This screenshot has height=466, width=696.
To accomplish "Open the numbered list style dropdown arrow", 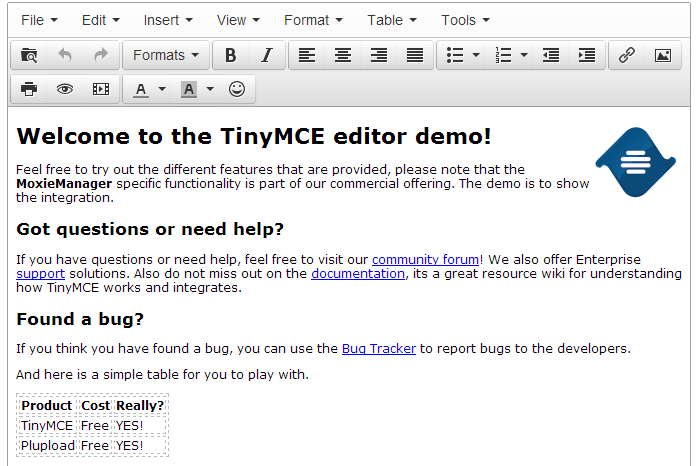I will pyautogui.click(x=524, y=56).
